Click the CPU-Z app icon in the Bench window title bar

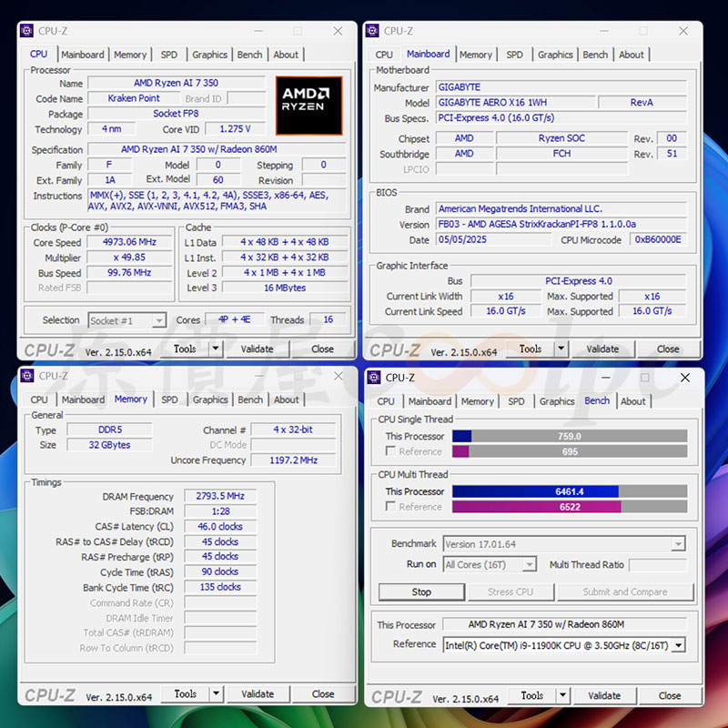click(374, 378)
